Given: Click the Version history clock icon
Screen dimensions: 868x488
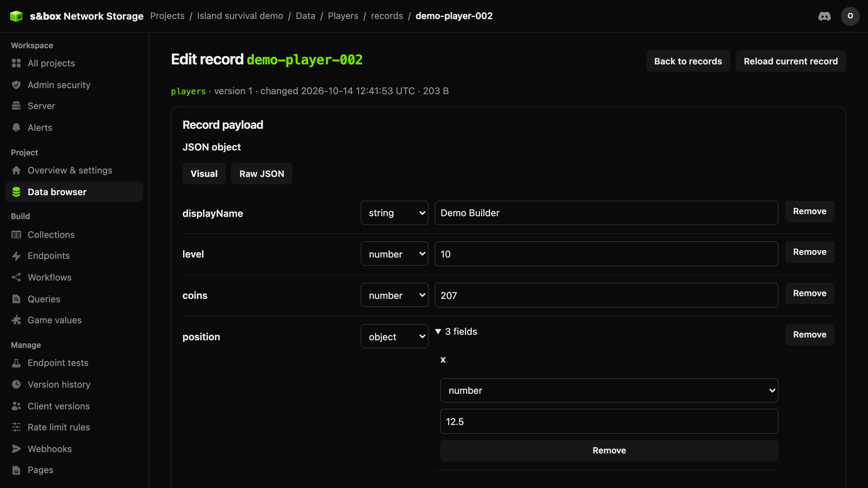Looking at the screenshot, I should (16, 384).
